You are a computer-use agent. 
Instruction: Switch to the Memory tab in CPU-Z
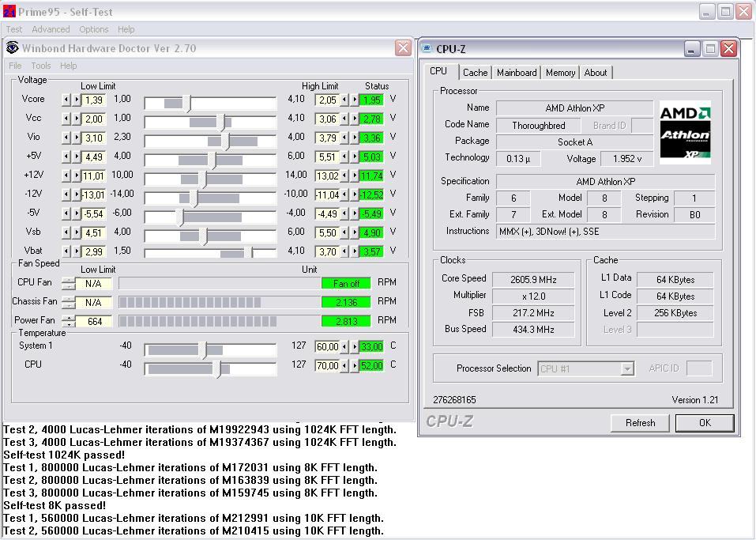[x=560, y=73]
